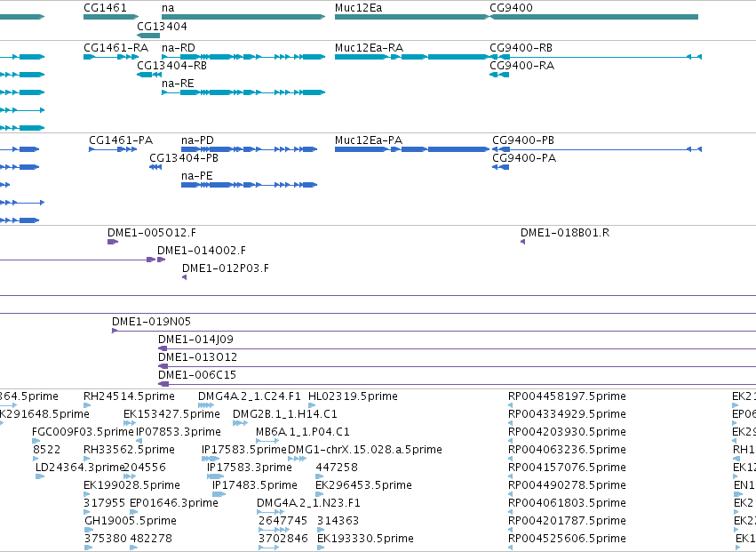756x552 pixels.
Task: Select the na-PD coding feature
Action: click(x=250, y=149)
